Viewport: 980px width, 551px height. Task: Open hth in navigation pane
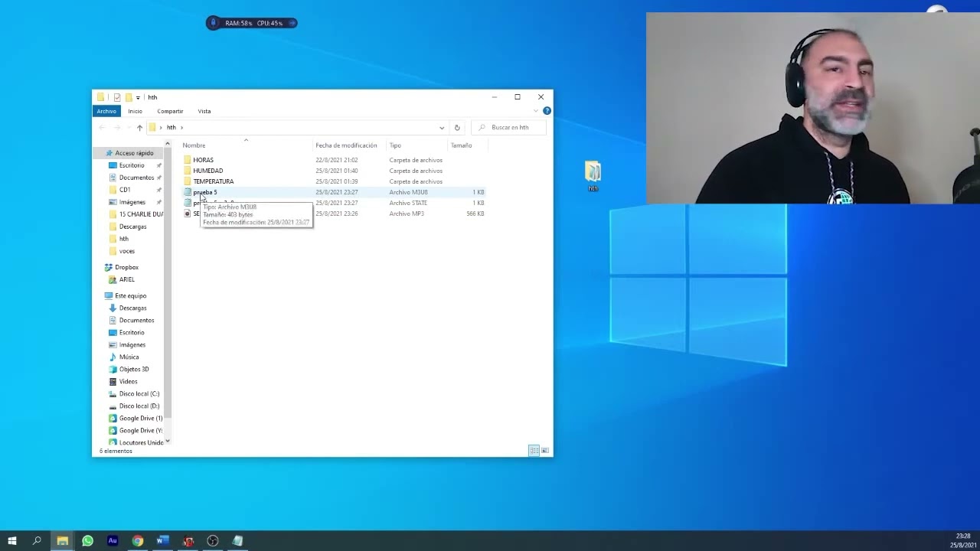[123, 239]
